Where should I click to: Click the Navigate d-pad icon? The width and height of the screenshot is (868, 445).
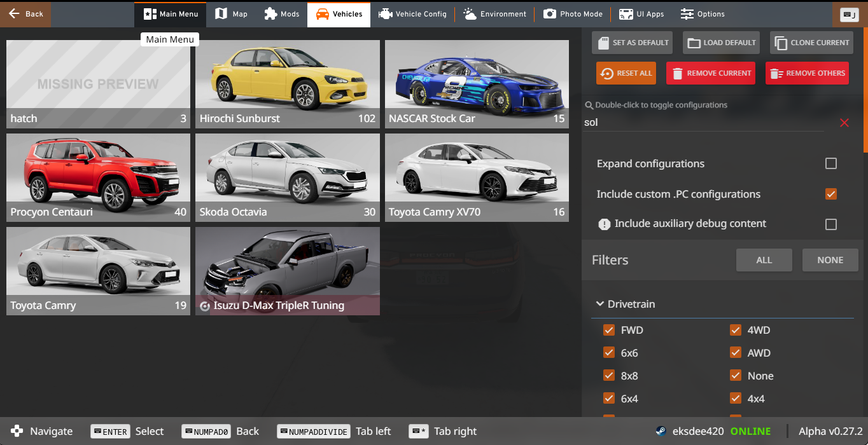(x=17, y=431)
